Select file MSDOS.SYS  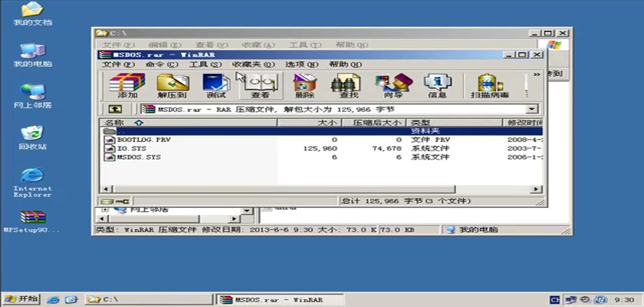click(x=139, y=157)
